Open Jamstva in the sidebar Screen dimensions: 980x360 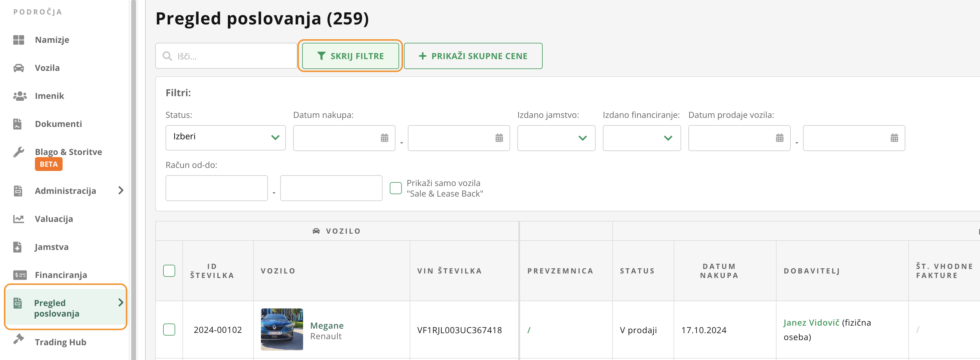(x=52, y=247)
